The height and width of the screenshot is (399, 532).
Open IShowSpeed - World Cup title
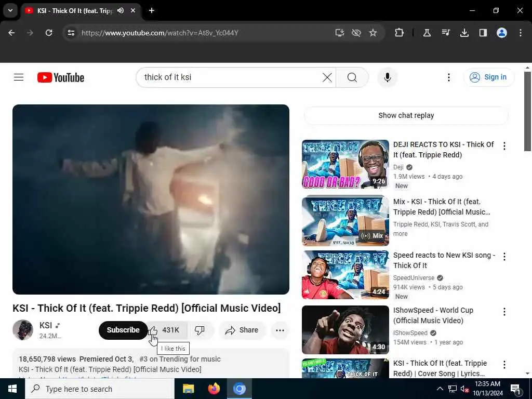433,315
